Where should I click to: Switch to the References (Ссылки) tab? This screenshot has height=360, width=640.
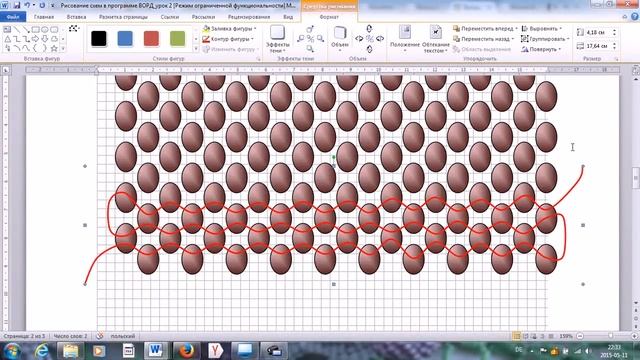click(170, 17)
